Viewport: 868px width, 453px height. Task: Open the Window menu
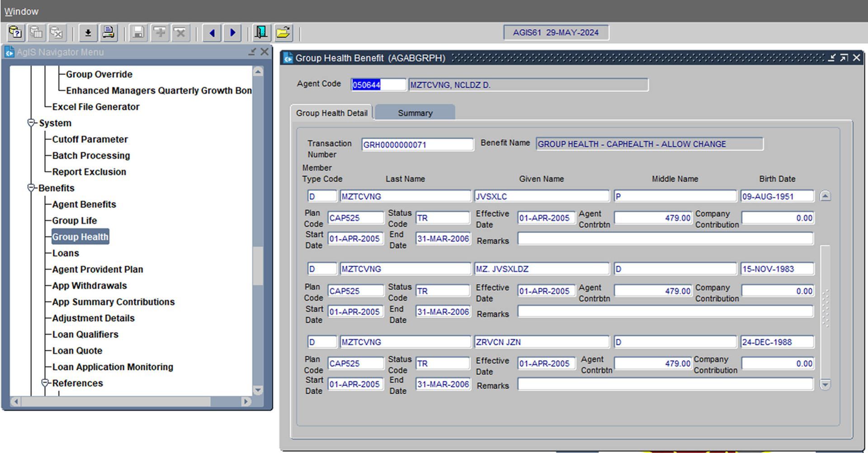tap(21, 11)
